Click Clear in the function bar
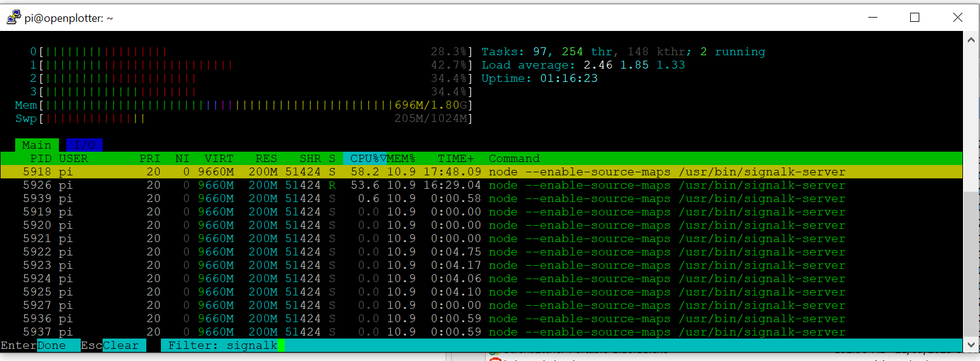The height and width of the screenshot is (361, 980). coord(124,345)
